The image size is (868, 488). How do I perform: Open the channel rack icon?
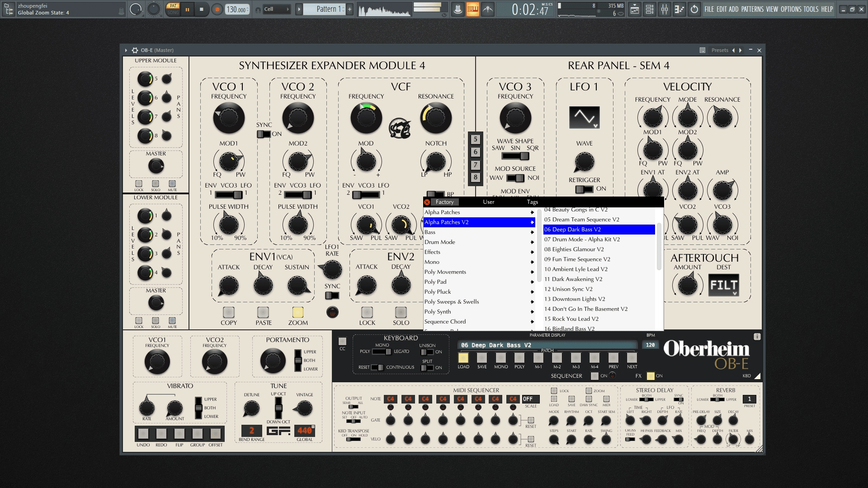(x=650, y=9)
